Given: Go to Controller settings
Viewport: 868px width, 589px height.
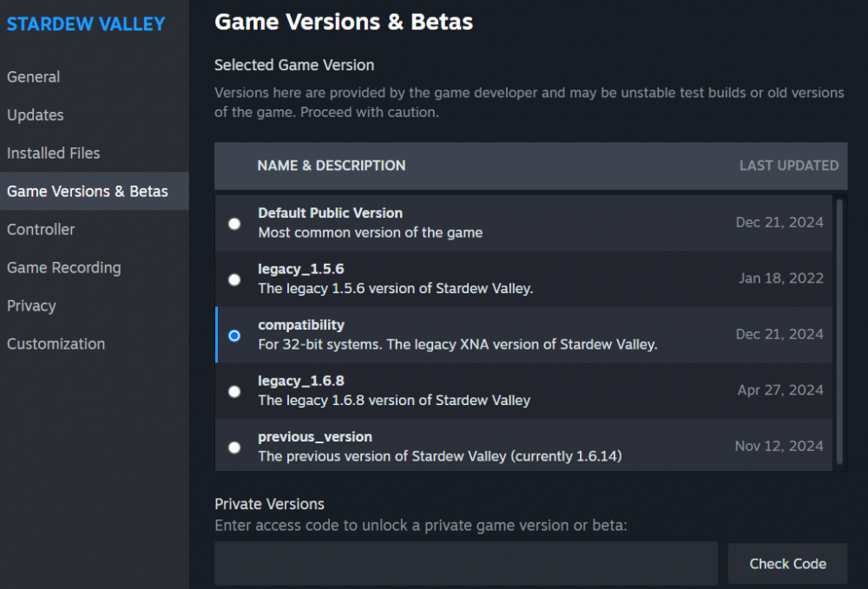Looking at the screenshot, I should coord(41,230).
